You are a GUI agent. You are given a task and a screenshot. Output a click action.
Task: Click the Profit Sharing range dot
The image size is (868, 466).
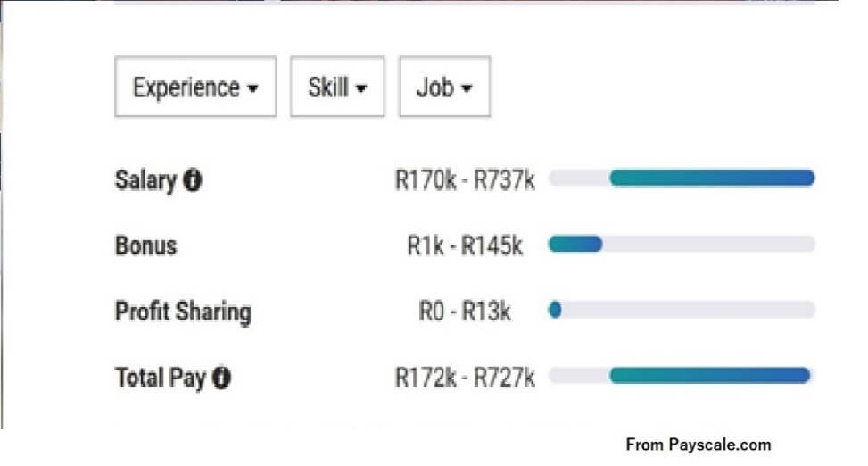click(555, 309)
